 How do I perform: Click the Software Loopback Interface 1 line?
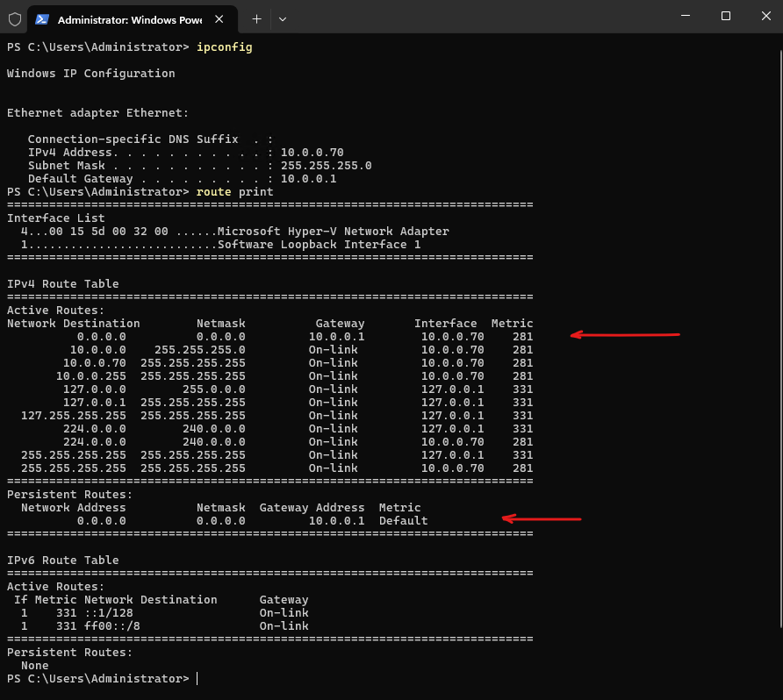(220, 245)
